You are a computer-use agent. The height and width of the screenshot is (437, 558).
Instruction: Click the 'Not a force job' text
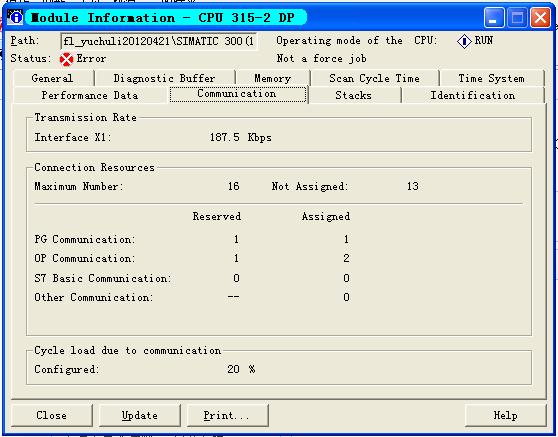tap(321, 59)
